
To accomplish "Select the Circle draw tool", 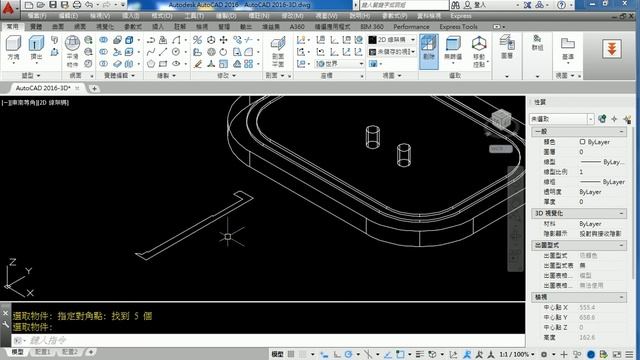I will (176, 52).
